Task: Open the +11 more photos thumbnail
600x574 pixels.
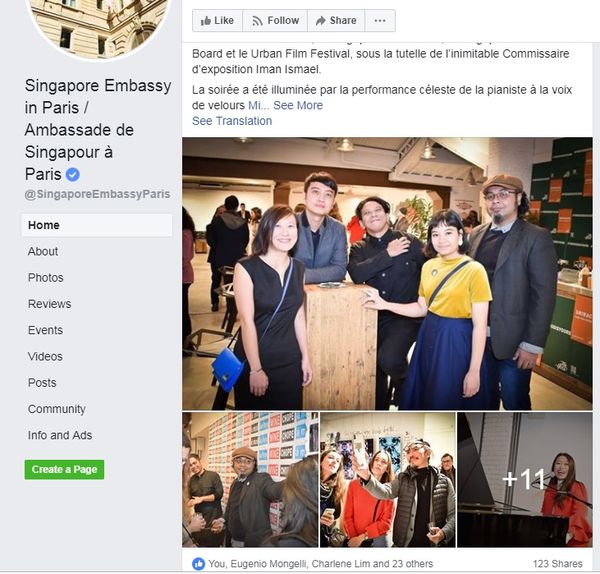Action: point(525,479)
